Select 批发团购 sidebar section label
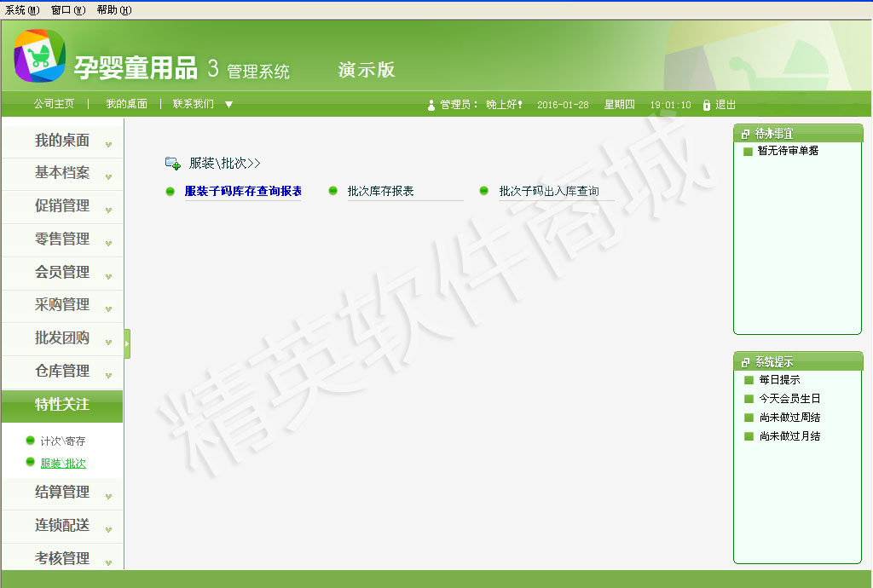 62,337
